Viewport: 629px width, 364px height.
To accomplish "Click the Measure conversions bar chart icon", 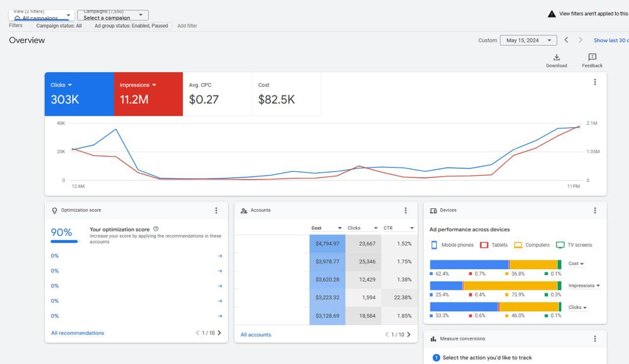I will [433, 338].
